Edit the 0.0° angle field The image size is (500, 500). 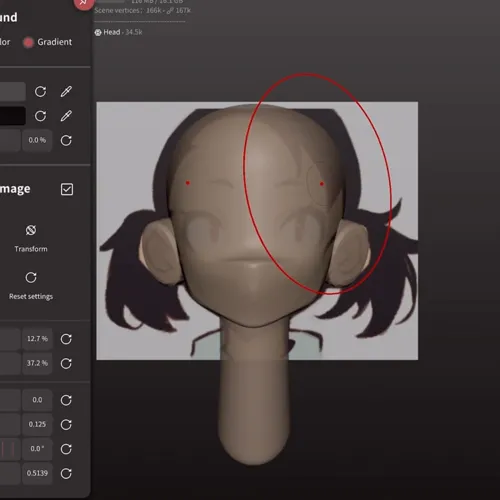[x=37, y=449]
